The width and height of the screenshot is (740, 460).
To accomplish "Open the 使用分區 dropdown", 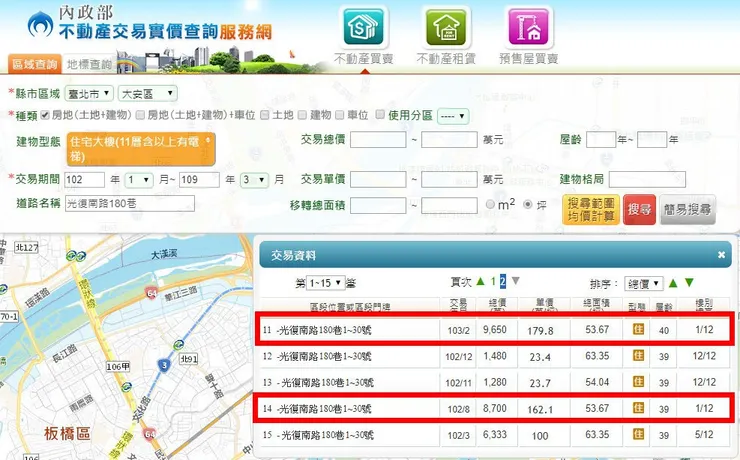I will (453, 116).
